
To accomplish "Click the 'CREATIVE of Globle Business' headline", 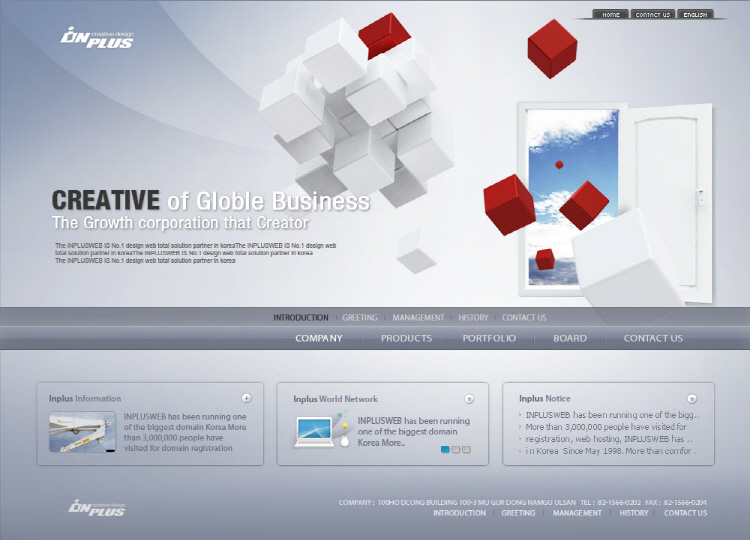I will click(x=210, y=200).
